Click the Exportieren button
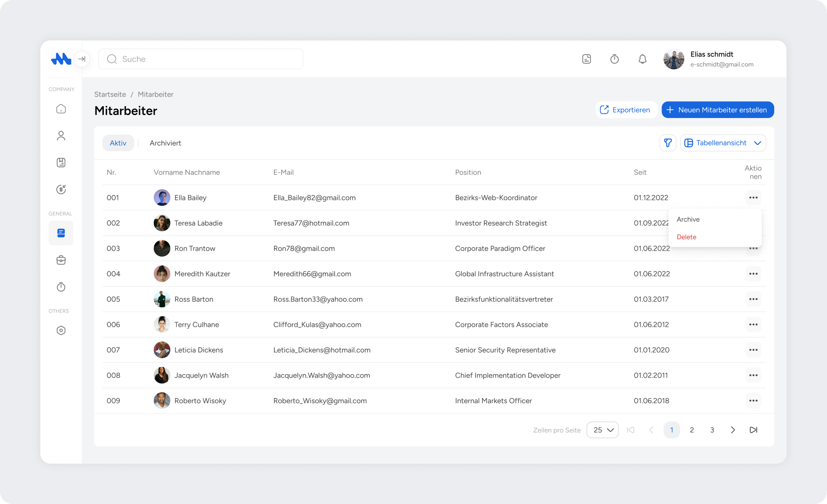The height and width of the screenshot is (504, 827). pos(626,110)
